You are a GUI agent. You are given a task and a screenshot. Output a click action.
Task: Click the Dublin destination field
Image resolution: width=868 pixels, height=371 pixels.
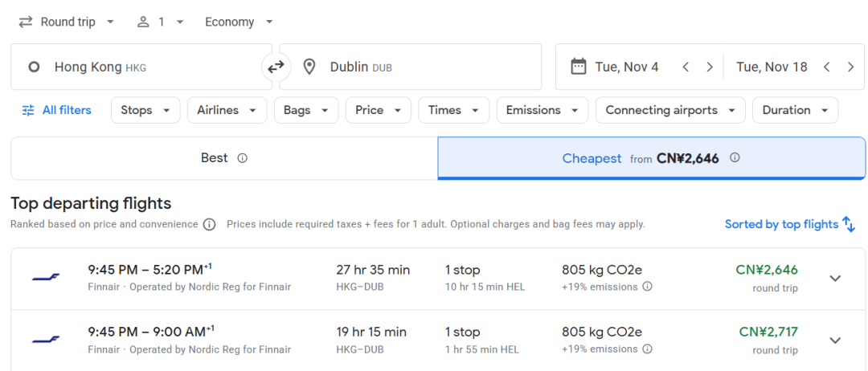410,67
